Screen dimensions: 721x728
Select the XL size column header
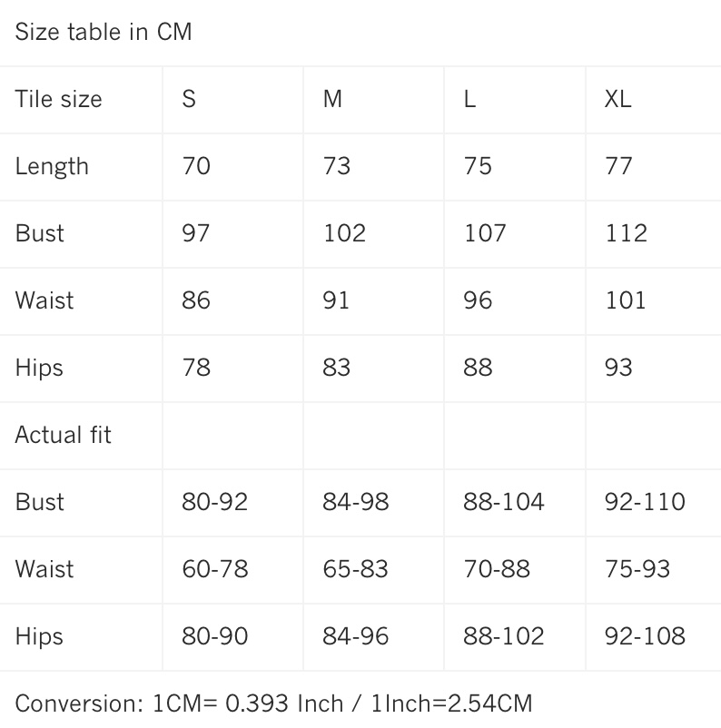click(617, 99)
